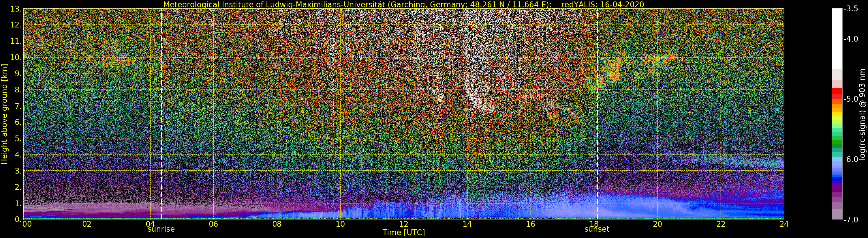Click the height axis tick label '13.'
This screenshot has height=238, width=868.
(16, 9)
